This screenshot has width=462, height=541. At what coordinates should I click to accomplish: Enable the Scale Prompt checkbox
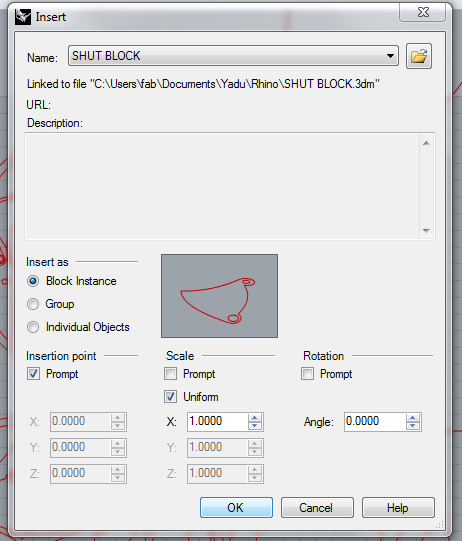coord(170,374)
